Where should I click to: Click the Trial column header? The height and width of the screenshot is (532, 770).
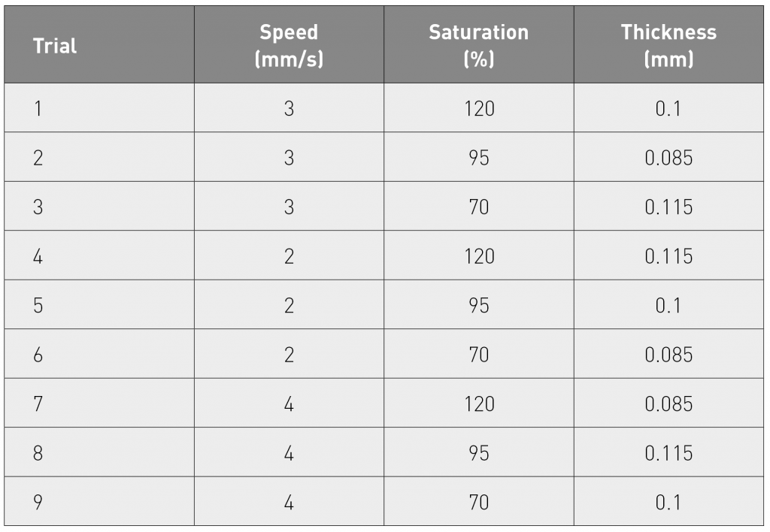(99, 44)
